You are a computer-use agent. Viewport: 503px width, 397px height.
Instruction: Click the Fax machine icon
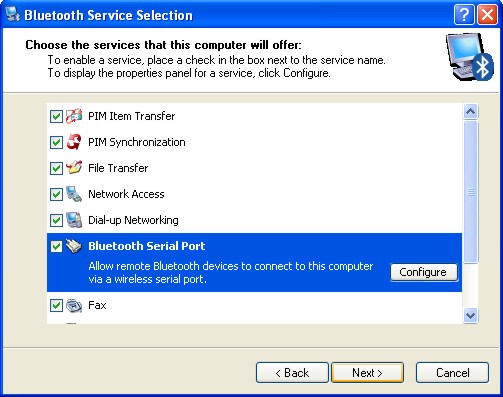click(x=74, y=305)
